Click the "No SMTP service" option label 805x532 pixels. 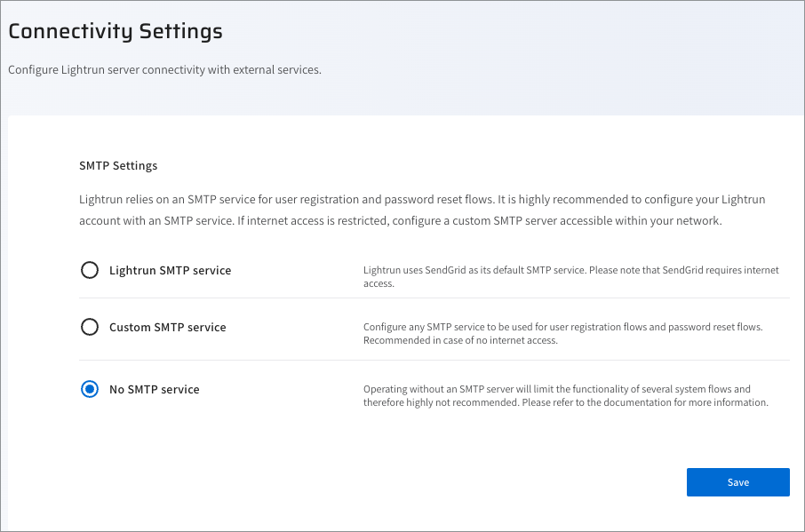[154, 389]
